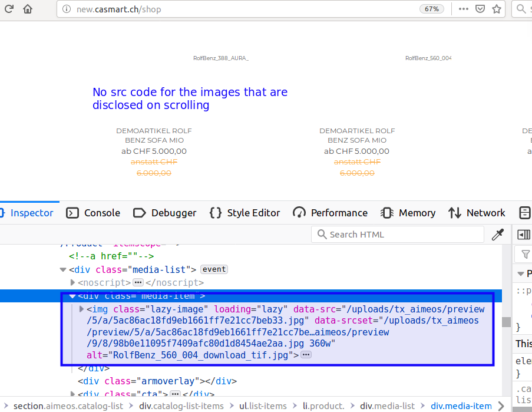This screenshot has height=412, width=532.
Task: Select div.media-item breadcrumb
Action: coord(461,406)
